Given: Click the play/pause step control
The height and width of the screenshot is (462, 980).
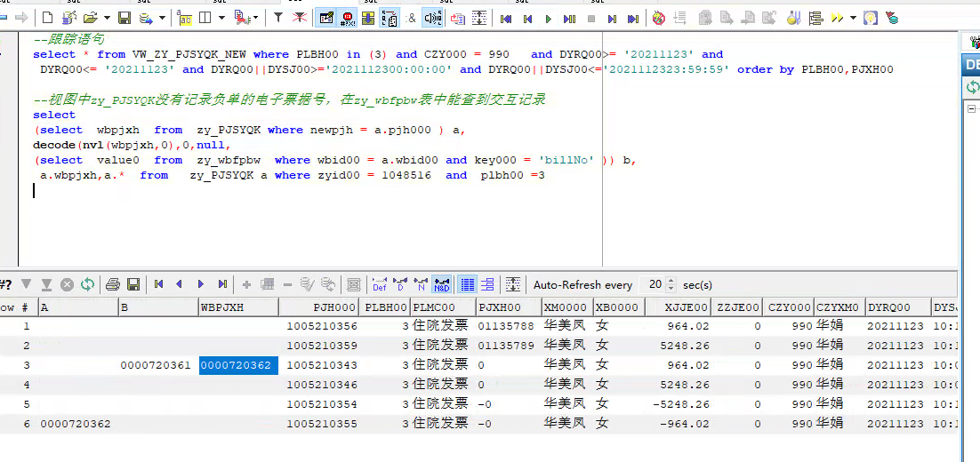Looking at the screenshot, I should click(569, 19).
